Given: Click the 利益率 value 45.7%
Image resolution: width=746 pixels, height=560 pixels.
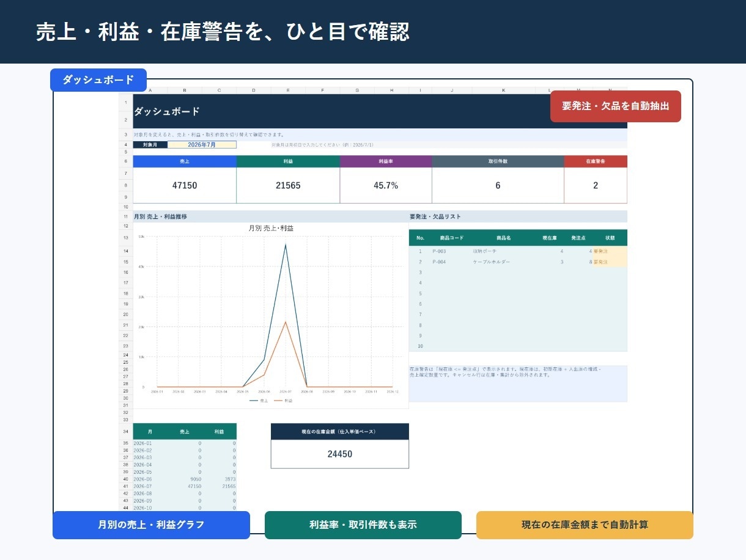Looking at the screenshot, I should coord(386,185).
